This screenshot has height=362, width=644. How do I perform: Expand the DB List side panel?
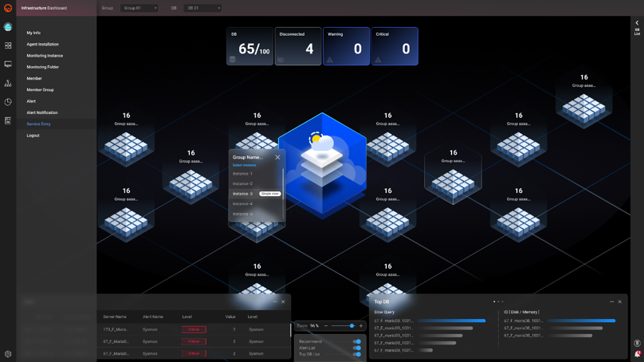pyautogui.click(x=637, y=28)
